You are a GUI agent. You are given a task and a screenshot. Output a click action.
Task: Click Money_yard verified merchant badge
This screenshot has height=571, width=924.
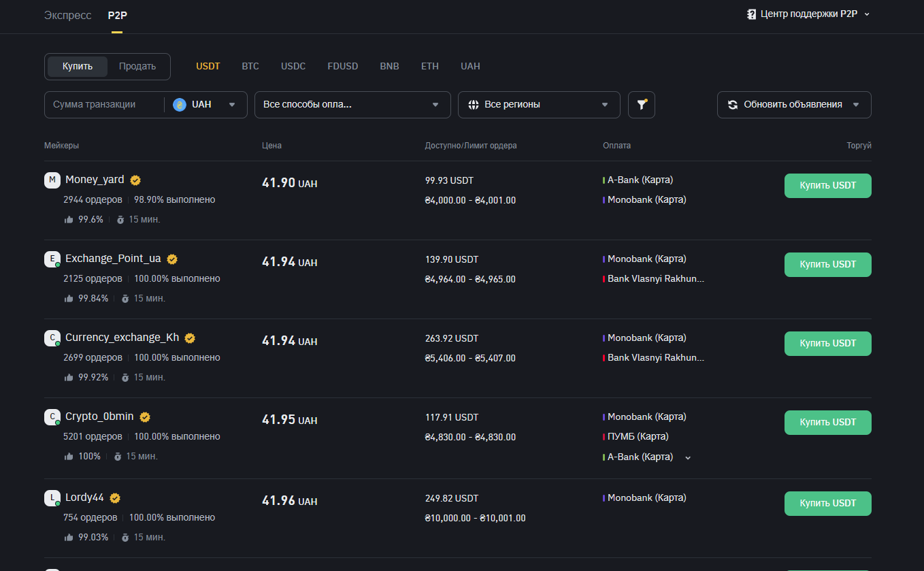click(x=135, y=180)
